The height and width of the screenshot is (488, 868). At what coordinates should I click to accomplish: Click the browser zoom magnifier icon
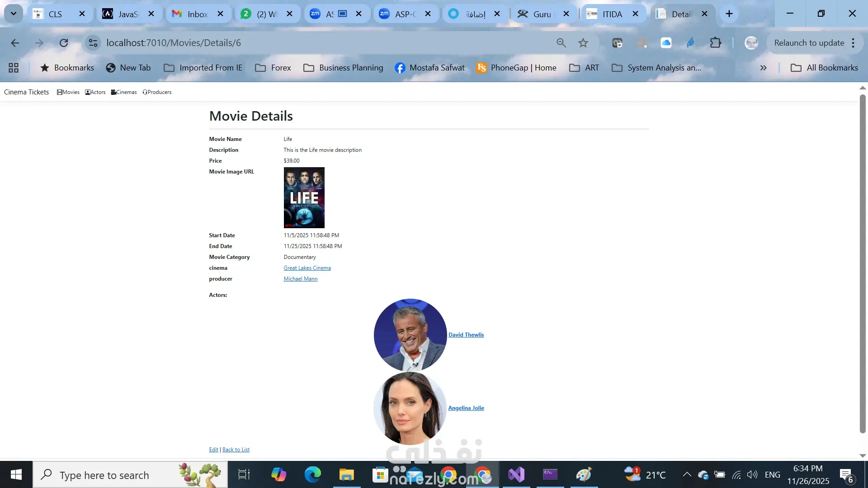(x=561, y=43)
